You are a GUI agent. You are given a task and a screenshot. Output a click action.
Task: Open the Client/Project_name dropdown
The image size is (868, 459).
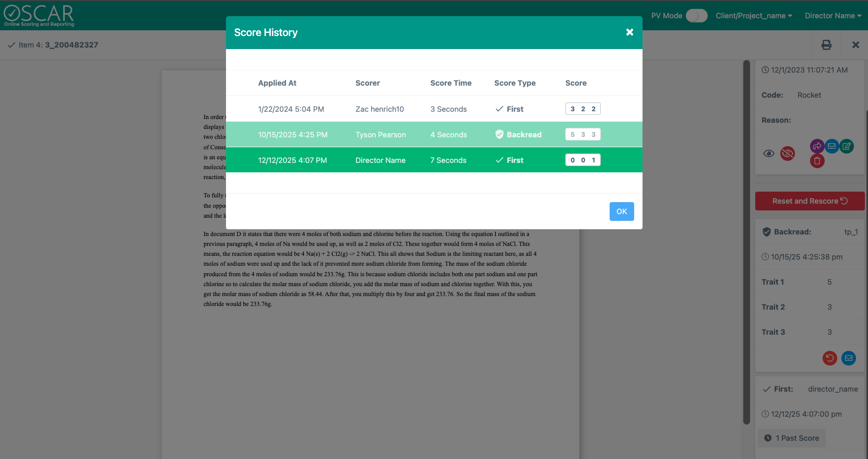pos(754,16)
